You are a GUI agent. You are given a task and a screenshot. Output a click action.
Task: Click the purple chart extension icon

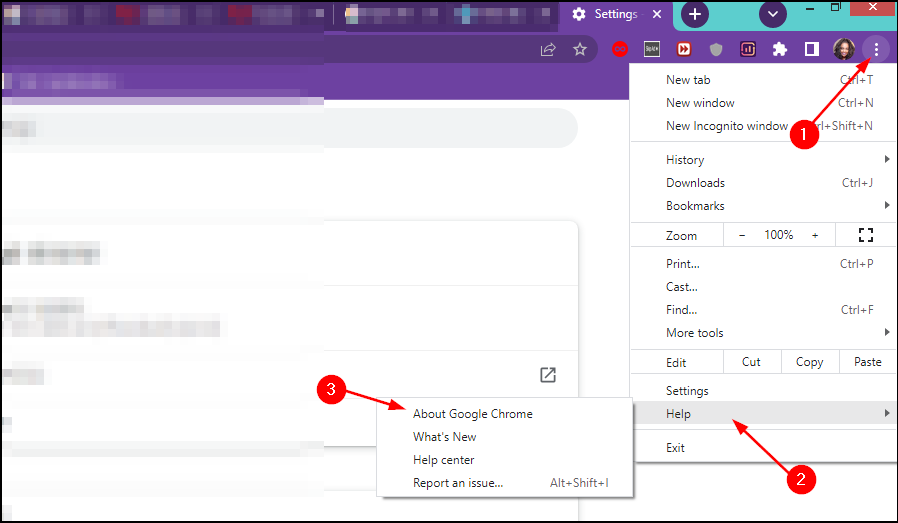tap(747, 49)
